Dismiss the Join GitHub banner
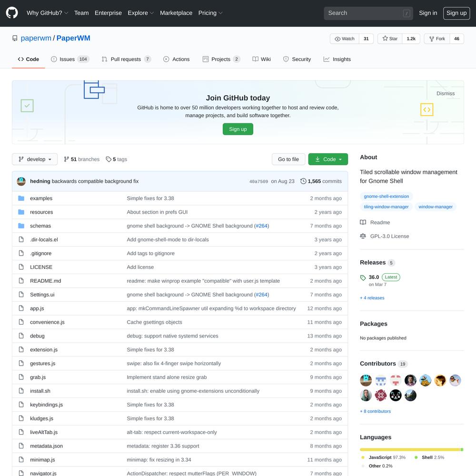Image resolution: width=476 pixels, height=476 pixels. pyautogui.click(x=446, y=93)
